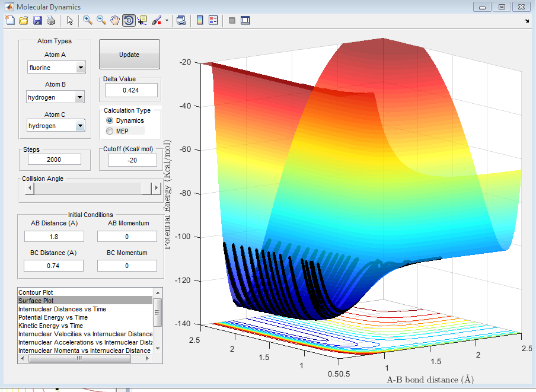Click the Print Figure icon

click(51, 21)
